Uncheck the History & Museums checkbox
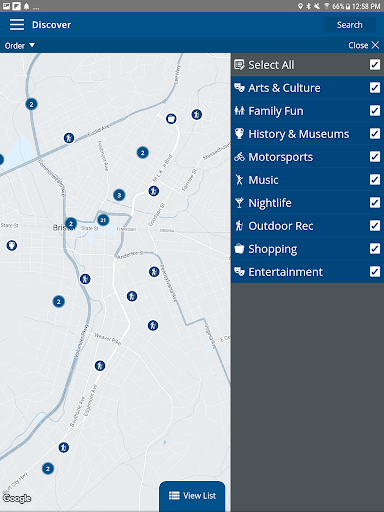The height and width of the screenshot is (512, 384). (375, 134)
